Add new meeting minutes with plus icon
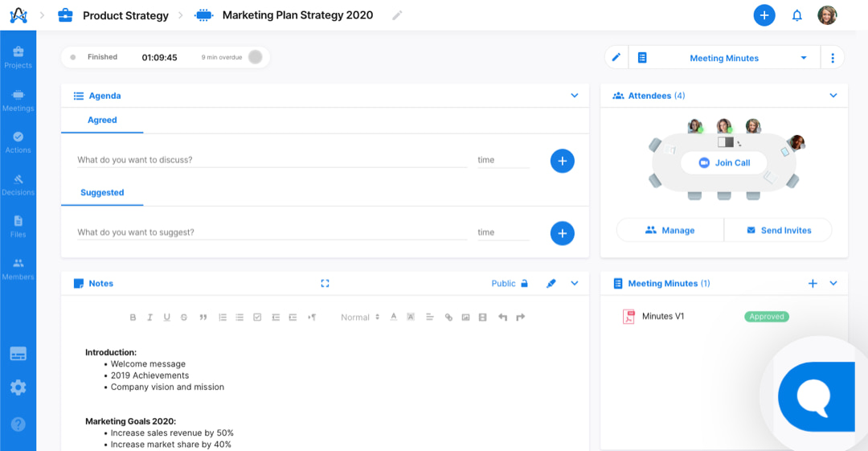This screenshot has width=868, height=451. tap(812, 283)
